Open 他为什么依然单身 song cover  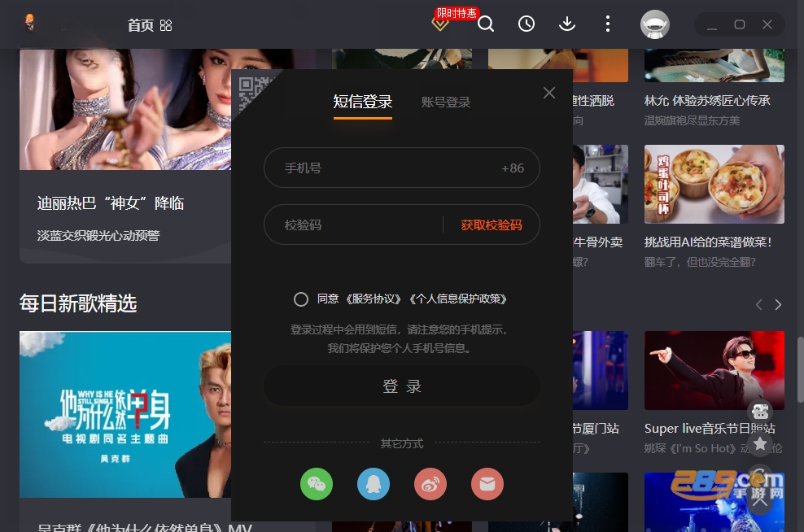(125, 414)
